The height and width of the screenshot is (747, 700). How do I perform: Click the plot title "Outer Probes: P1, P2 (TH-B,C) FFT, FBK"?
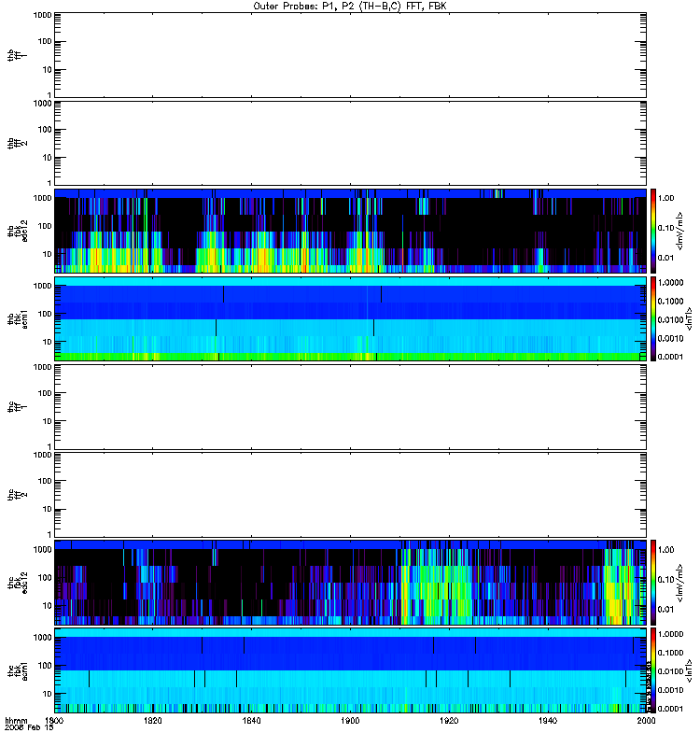[350, 7]
